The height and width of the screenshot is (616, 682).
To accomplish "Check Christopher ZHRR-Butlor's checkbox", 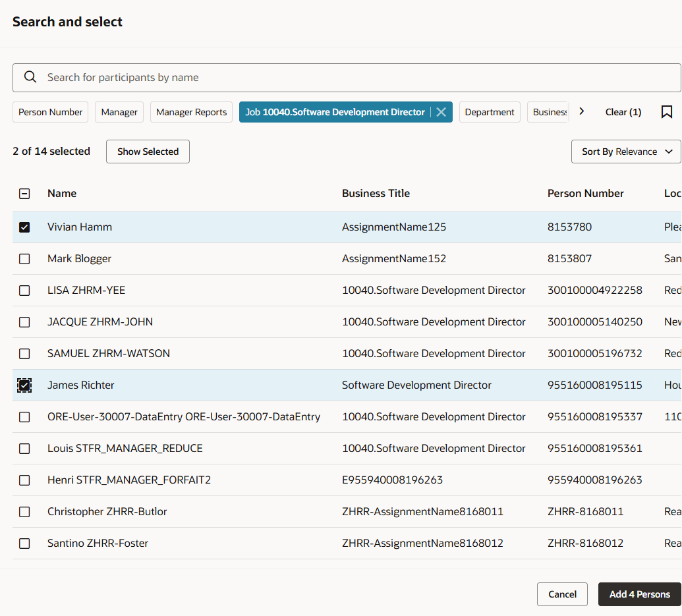I will click(x=24, y=512).
